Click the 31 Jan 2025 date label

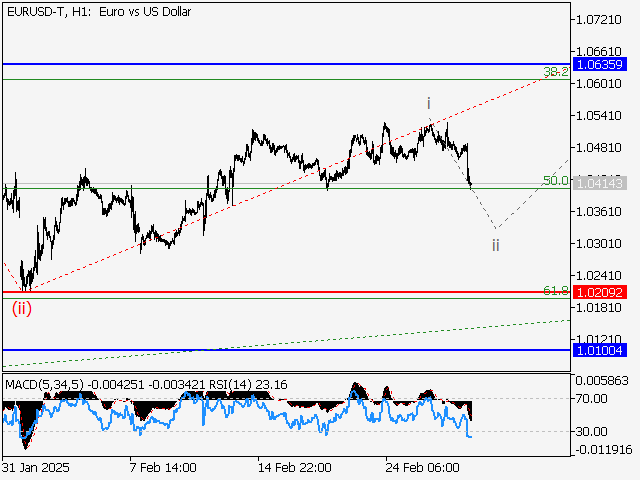pos(36,467)
